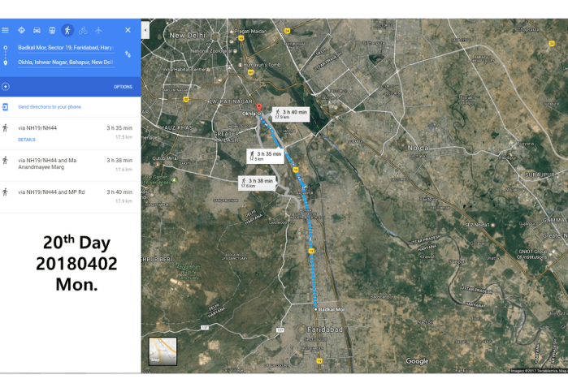Collapse the side panel arrow

pyautogui.click(x=145, y=30)
